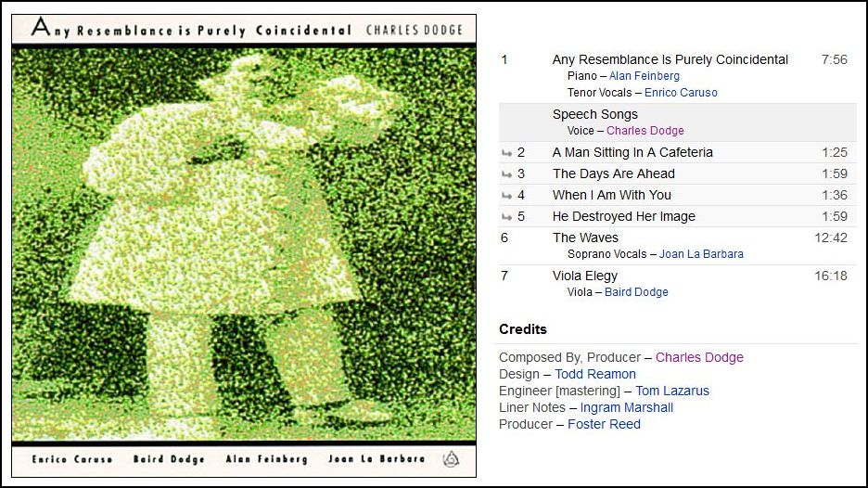Select track 'When I Am With You'

click(612, 195)
